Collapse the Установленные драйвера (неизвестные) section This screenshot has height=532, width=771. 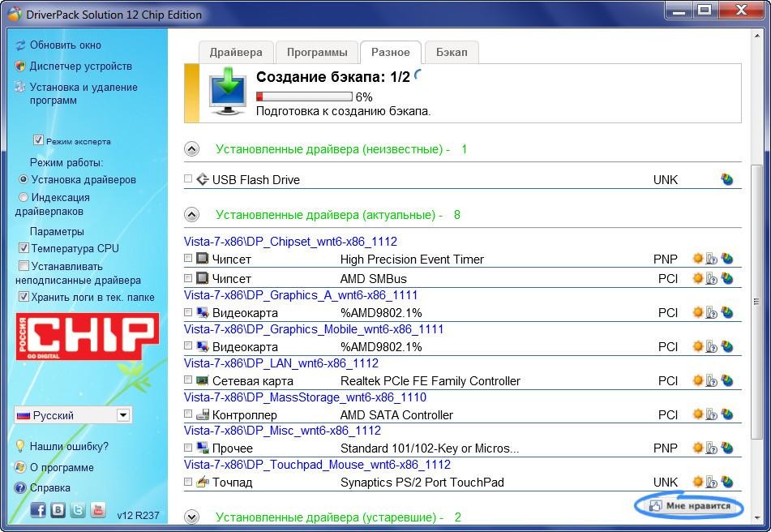(x=192, y=149)
